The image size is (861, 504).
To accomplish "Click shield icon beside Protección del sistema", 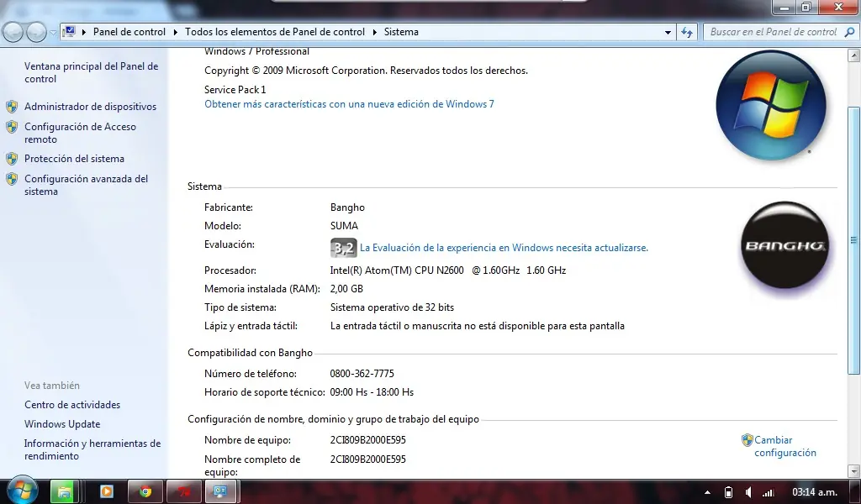I will (x=12, y=159).
